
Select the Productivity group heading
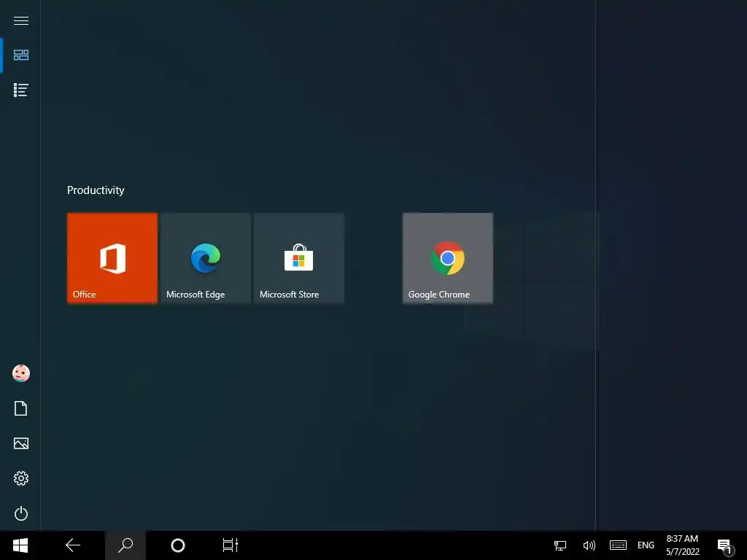96,190
